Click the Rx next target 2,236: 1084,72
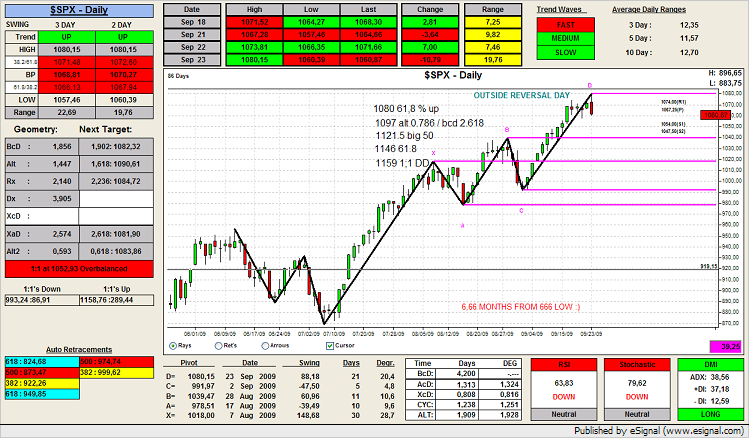This screenshot has height=438, width=749. pyautogui.click(x=116, y=182)
